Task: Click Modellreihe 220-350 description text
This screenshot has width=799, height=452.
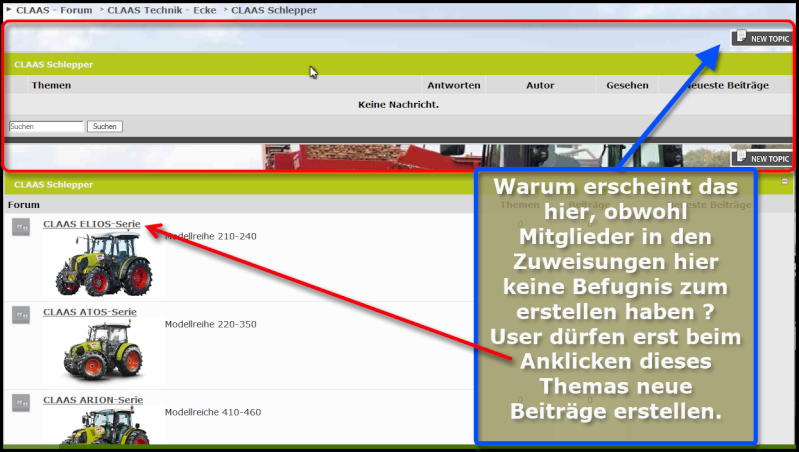Action: [210, 324]
